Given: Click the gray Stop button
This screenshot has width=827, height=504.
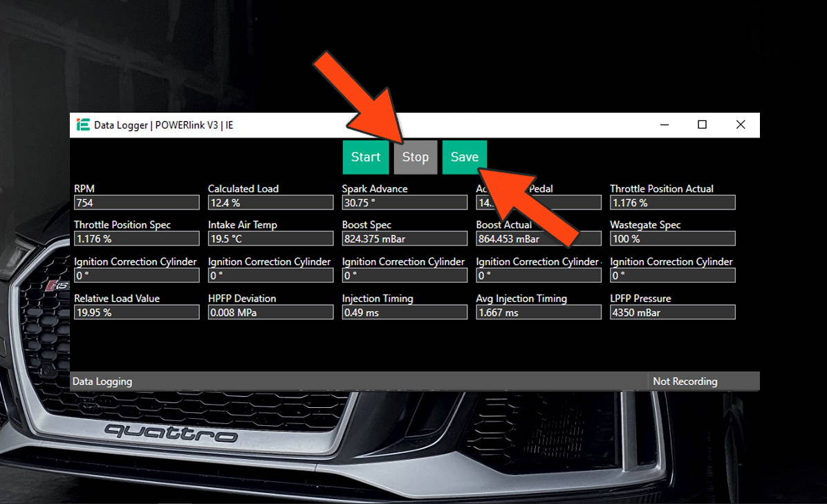Looking at the screenshot, I should tap(416, 157).
